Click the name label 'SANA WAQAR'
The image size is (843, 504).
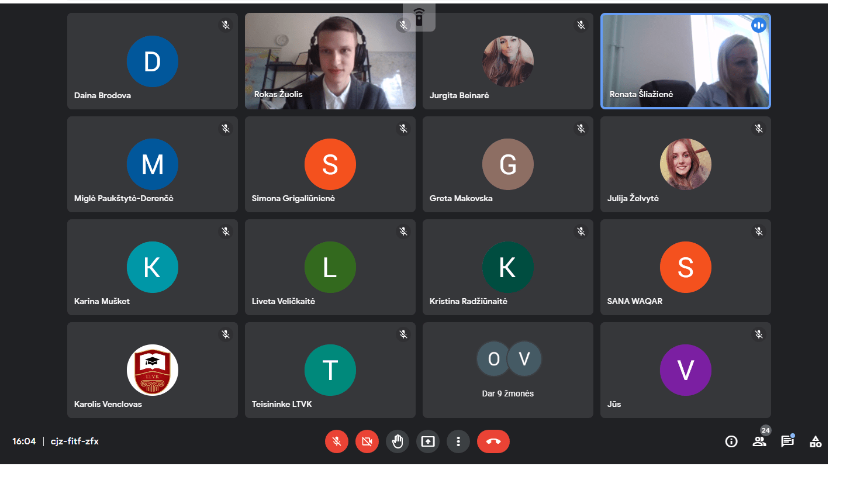[x=635, y=301]
